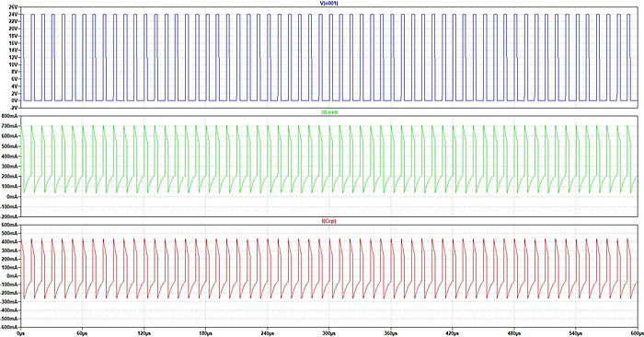644x337 pixels.
Task: Click the 120µs time axis label
Action: pos(144,333)
